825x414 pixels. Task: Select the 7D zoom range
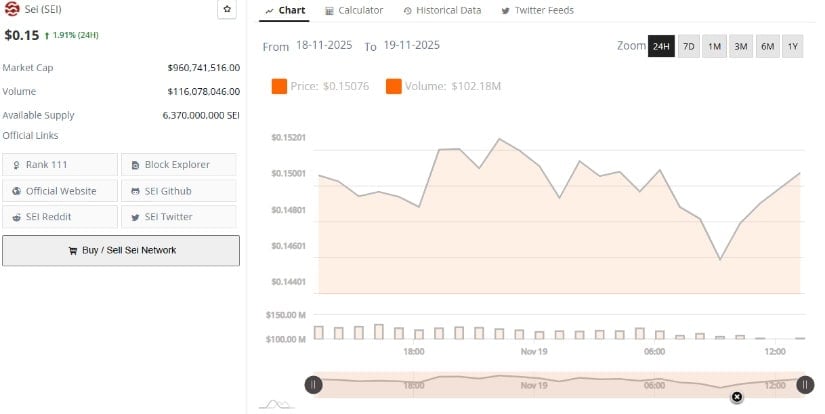(689, 47)
